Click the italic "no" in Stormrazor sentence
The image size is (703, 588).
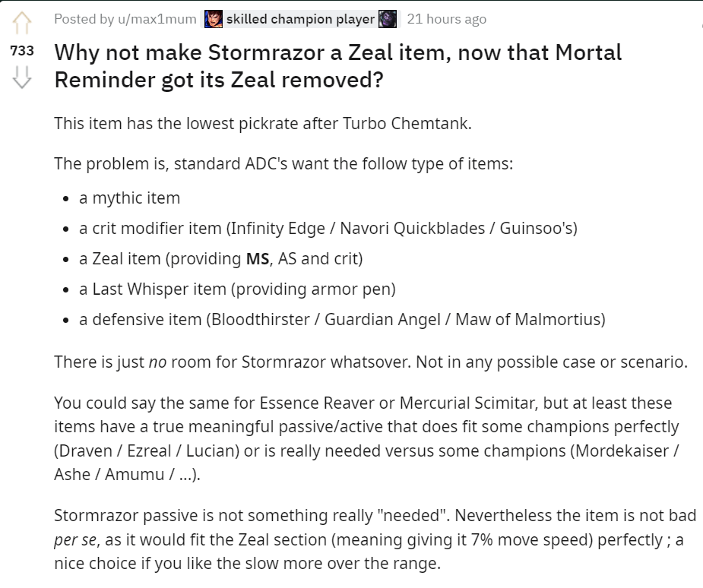tap(157, 362)
